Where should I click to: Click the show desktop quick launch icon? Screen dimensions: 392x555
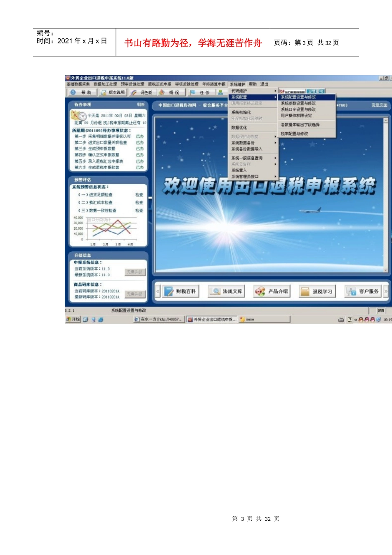pos(85,320)
